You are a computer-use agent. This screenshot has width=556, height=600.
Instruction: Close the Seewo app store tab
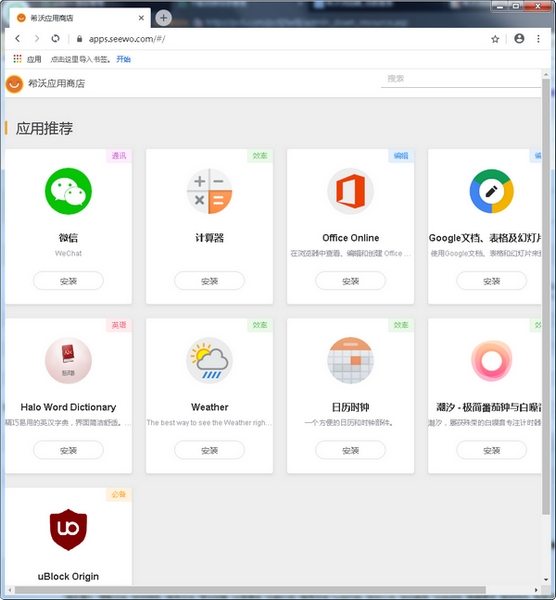(x=141, y=18)
